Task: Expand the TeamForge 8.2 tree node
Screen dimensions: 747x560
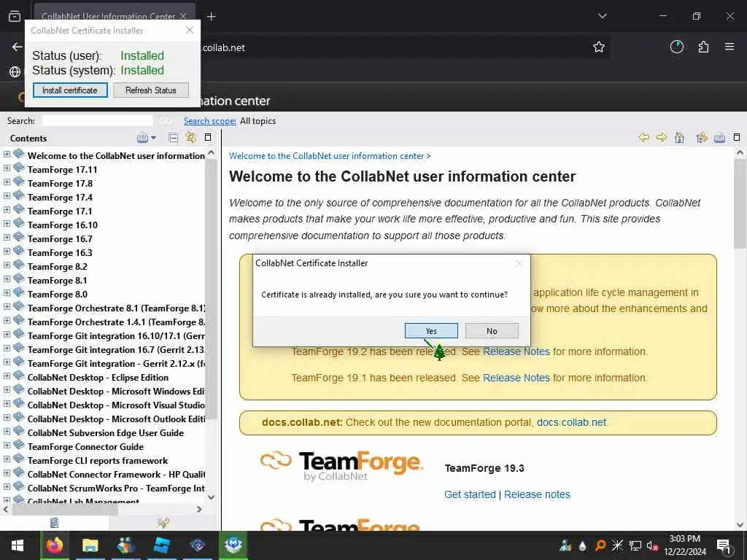Action: coord(7,265)
